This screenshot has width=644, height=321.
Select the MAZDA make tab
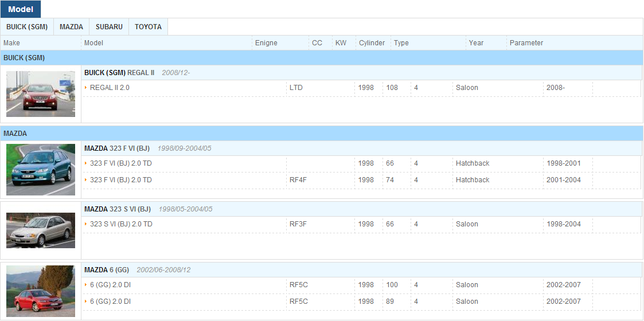(72, 27)
